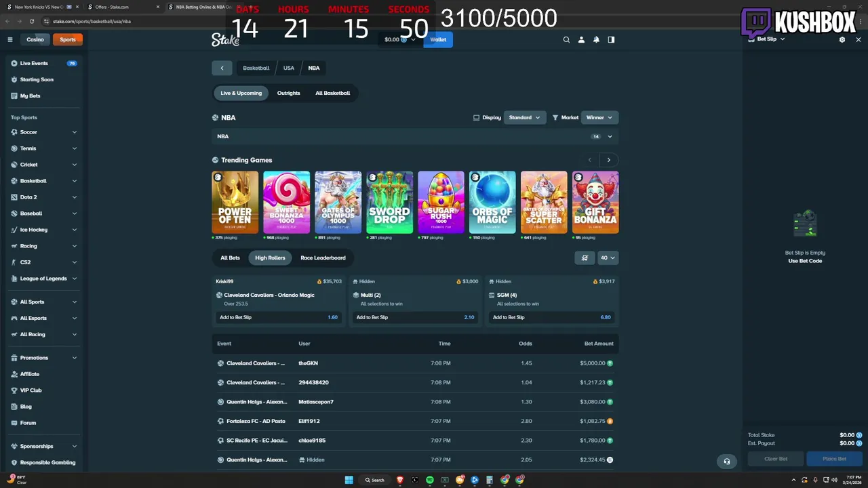Click the search magnifier icon in the header

[x=566, y=39]
